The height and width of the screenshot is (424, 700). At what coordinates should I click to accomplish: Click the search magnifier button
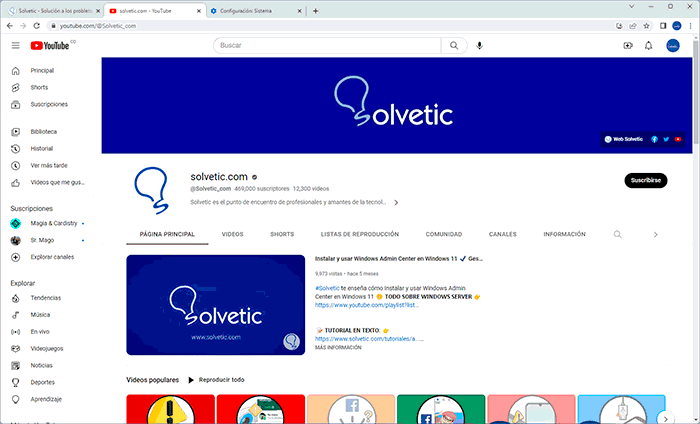(454, 46)
